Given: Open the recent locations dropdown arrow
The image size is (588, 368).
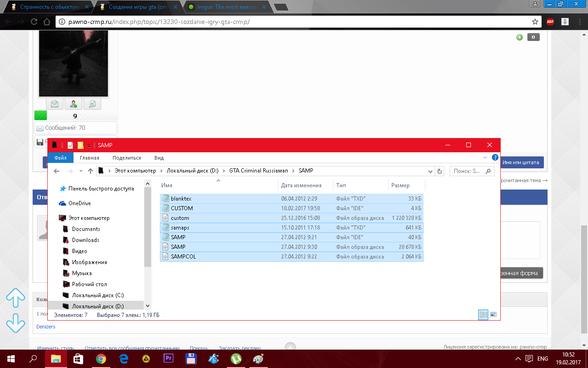Looking at the screenshot, I should click(x=81, y=171).
